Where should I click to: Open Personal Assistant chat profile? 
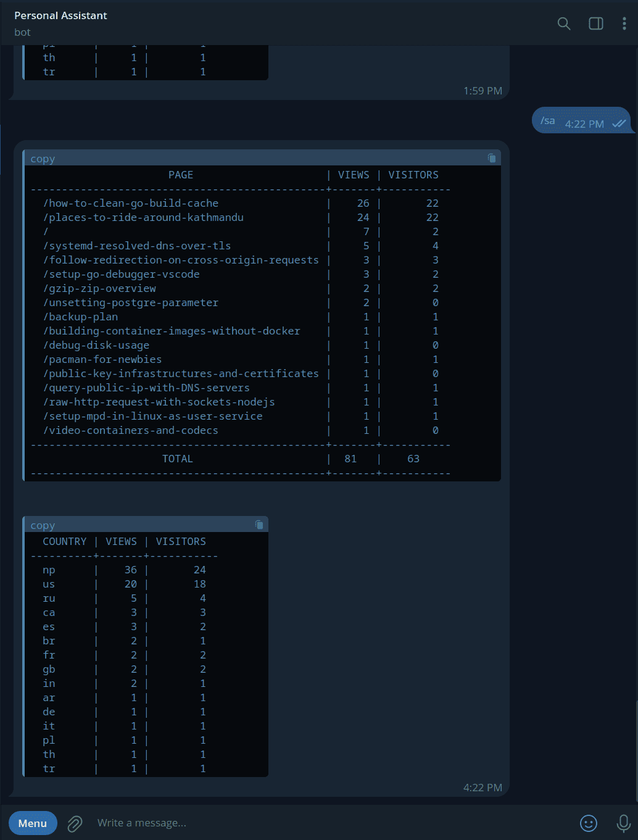point(60,23)
